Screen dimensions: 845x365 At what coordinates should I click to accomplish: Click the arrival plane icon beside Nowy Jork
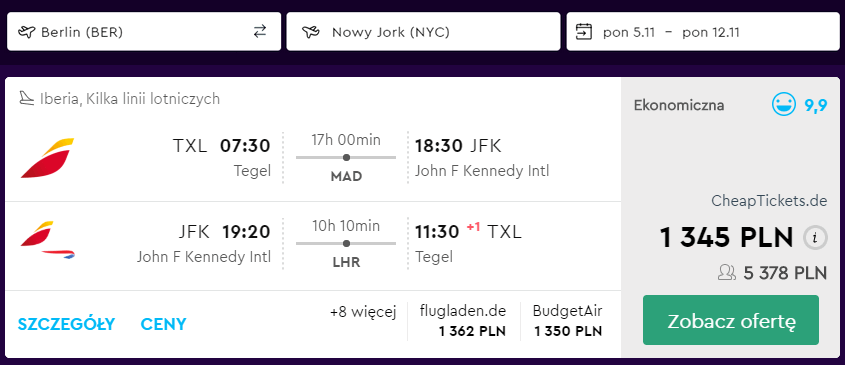[310, 32]
